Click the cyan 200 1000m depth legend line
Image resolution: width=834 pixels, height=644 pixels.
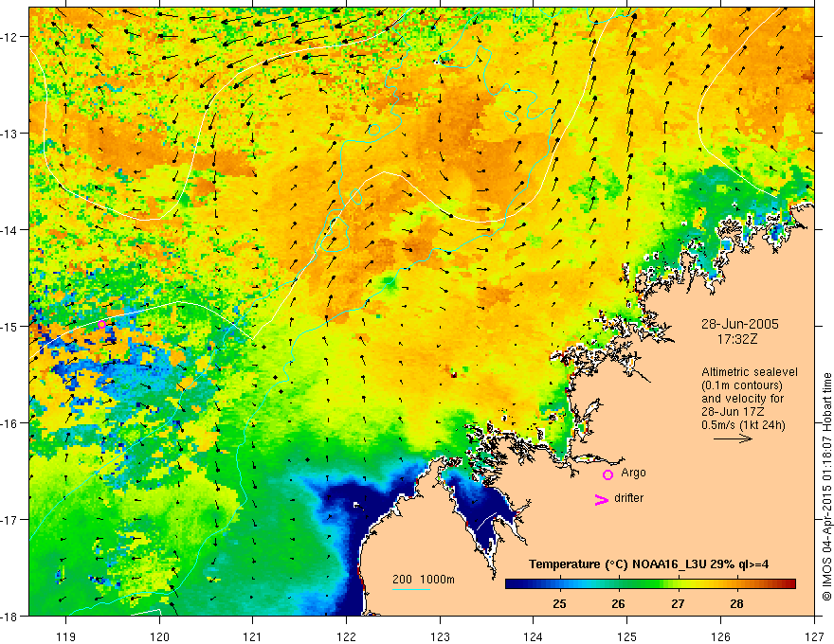pos(411,590)
